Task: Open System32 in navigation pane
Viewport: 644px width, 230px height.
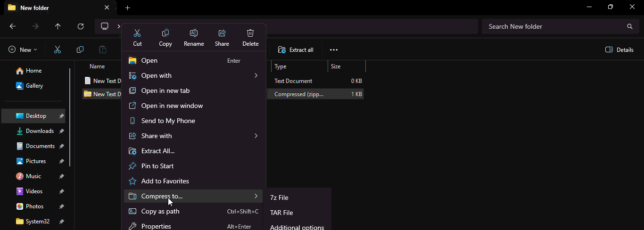Action: 34,222
